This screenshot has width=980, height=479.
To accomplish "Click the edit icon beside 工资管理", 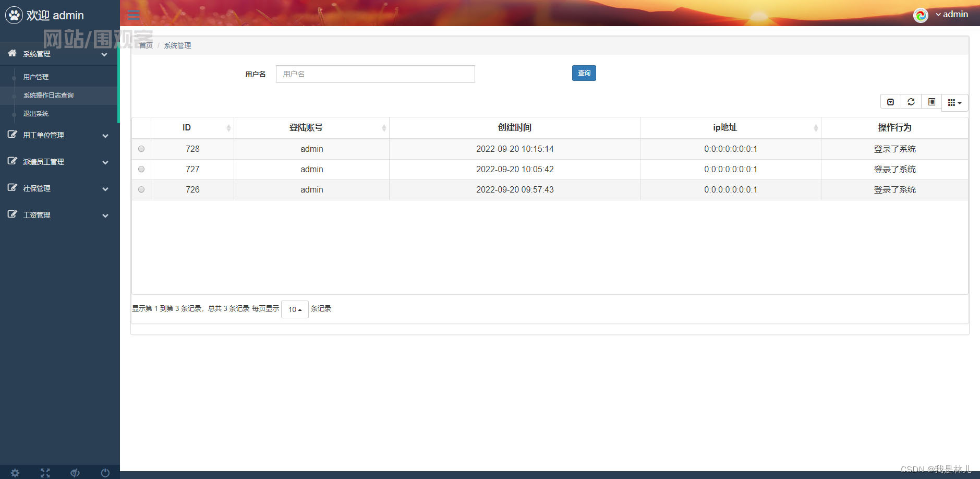I will click(x=12, y=214).
